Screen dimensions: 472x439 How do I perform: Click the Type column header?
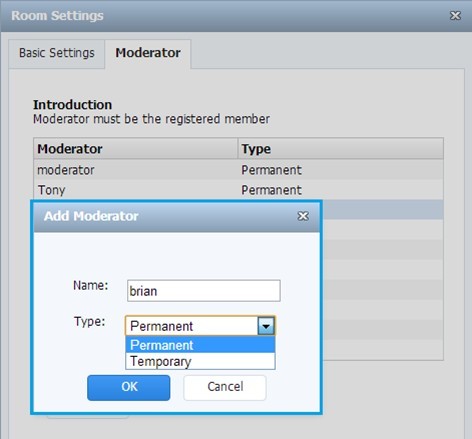(x=341, y=149)
